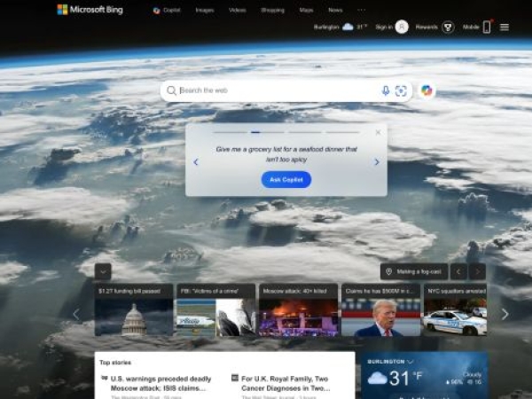The image size is (532, 399).
Task: Collapse the news carousel with chevron button
Action: [103, 271]
